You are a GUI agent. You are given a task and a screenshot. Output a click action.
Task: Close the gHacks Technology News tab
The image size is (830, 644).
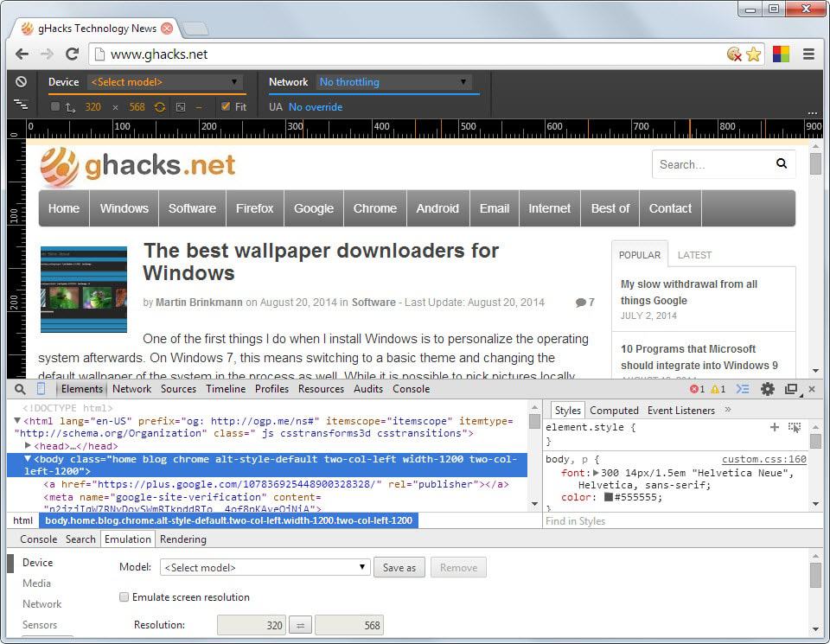(167, 29)
